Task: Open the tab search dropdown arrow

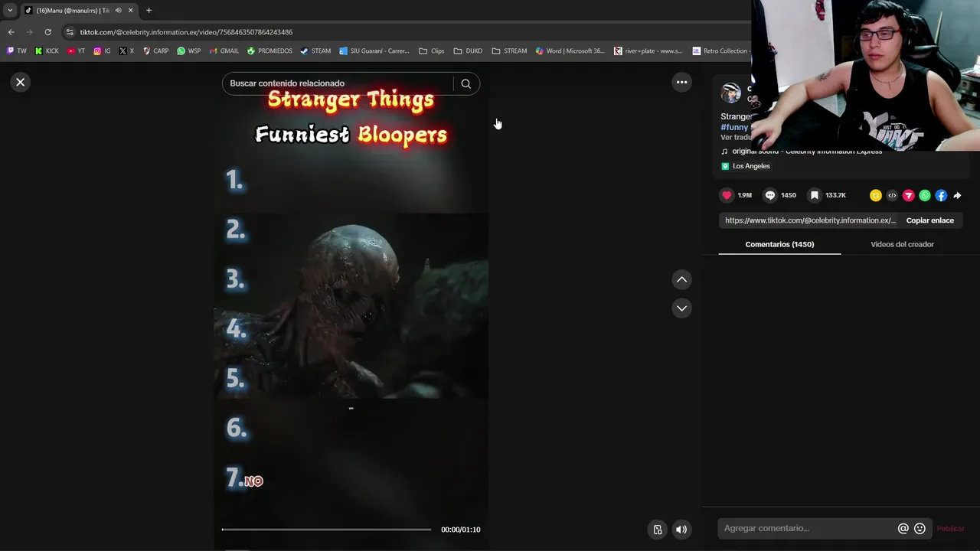Action: [x=10, y=11]
